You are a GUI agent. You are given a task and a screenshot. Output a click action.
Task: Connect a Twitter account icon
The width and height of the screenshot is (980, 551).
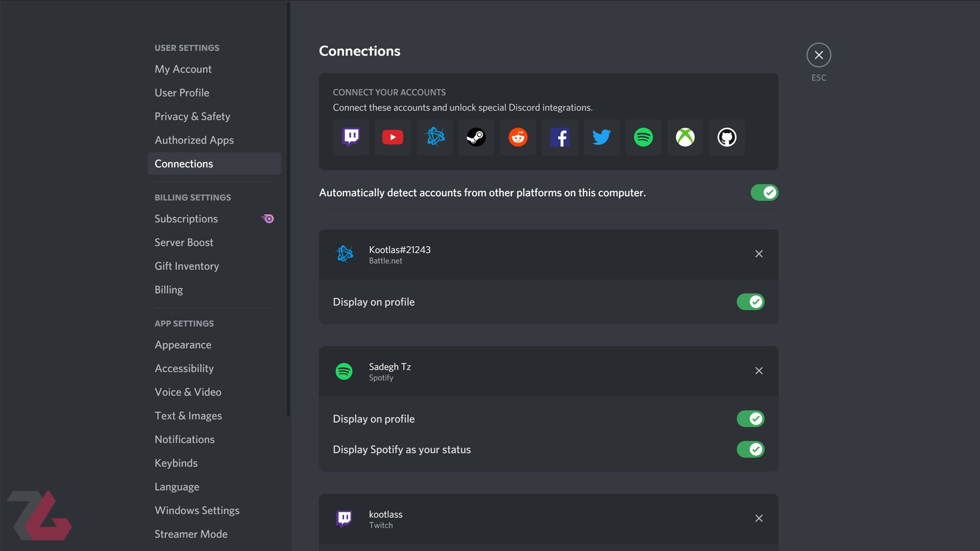[602, 137]
